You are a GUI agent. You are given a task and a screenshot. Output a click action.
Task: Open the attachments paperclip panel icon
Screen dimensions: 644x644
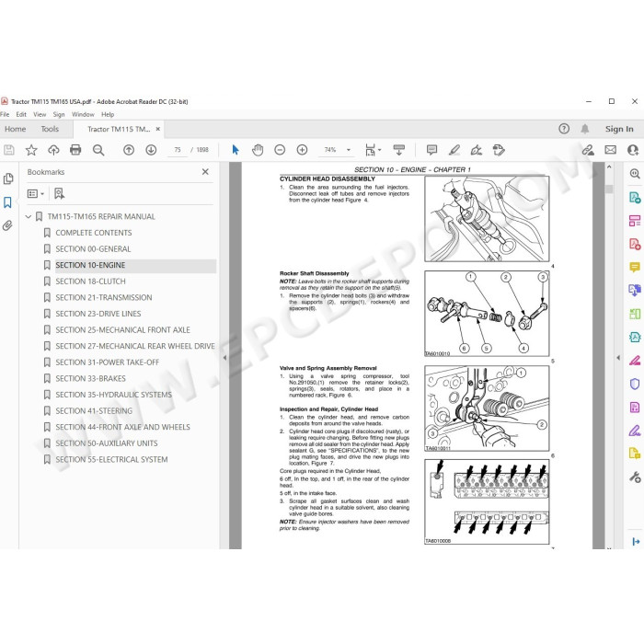click(x=7, y=225)
